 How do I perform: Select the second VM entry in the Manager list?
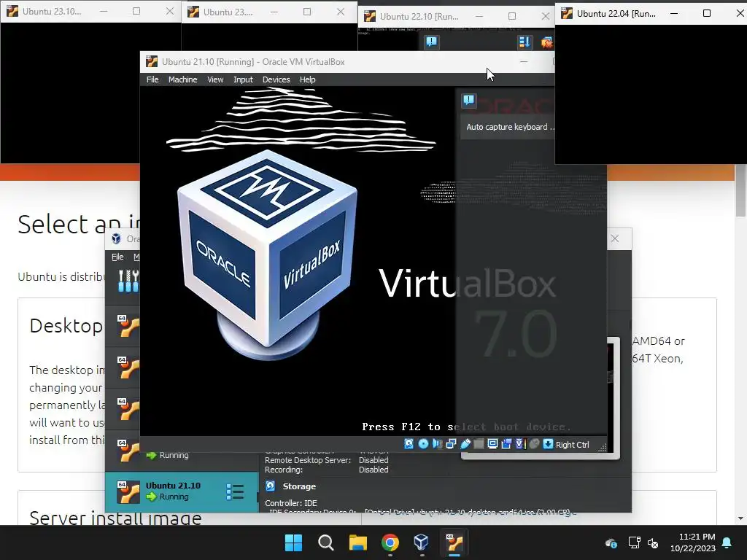[123, 367]
